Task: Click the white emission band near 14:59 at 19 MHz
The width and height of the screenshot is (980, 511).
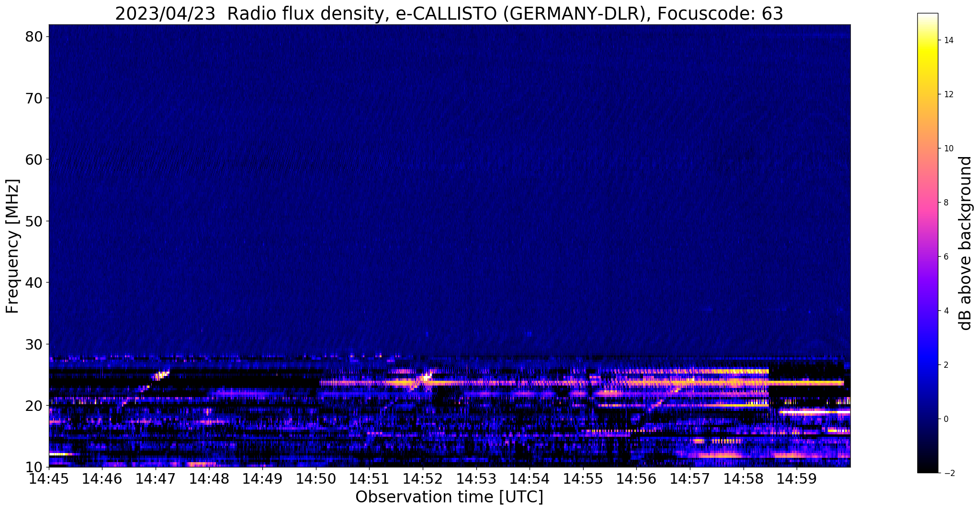Action: (814, 412)
